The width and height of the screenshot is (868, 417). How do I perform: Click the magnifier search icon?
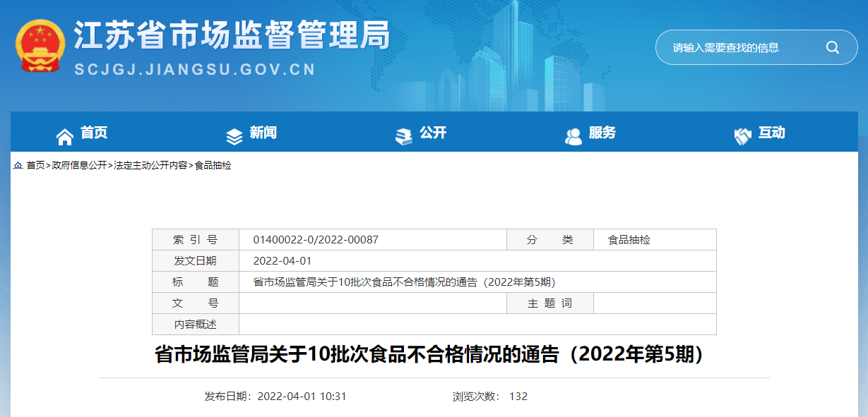833,47
